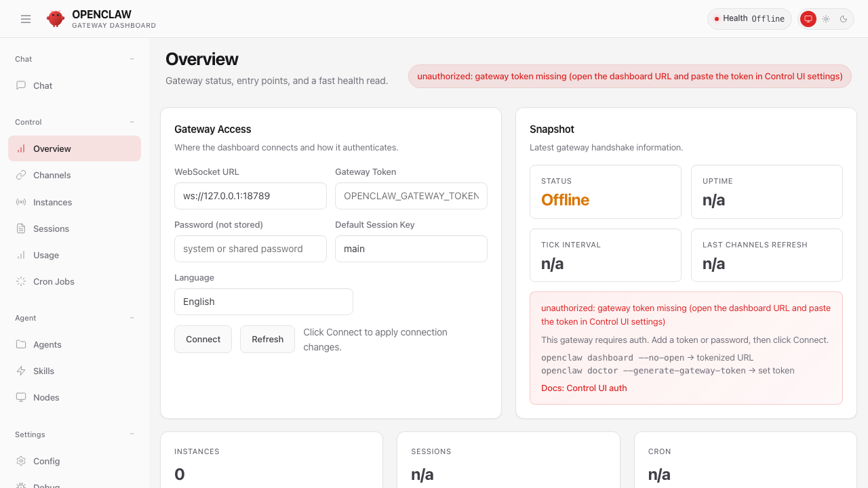The image size is (868, 488).
Task: Click the Instances broadcast icon
Action: pos(21,202)
